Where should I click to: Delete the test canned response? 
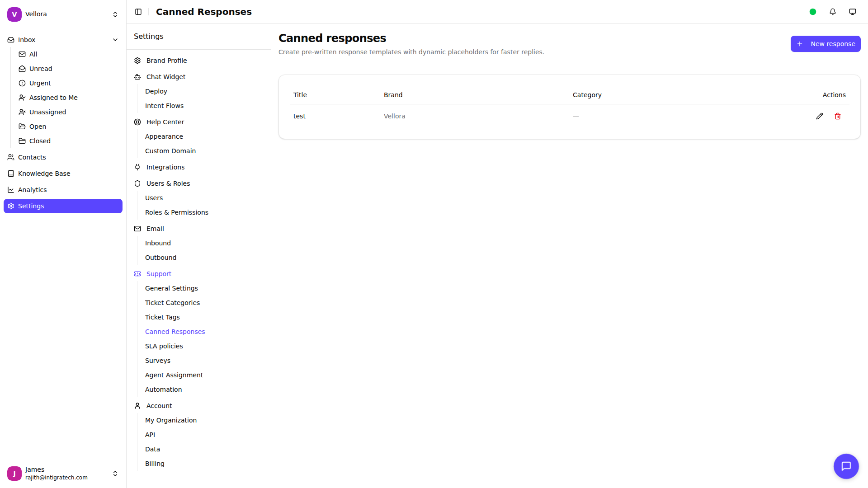pos(838,116)
